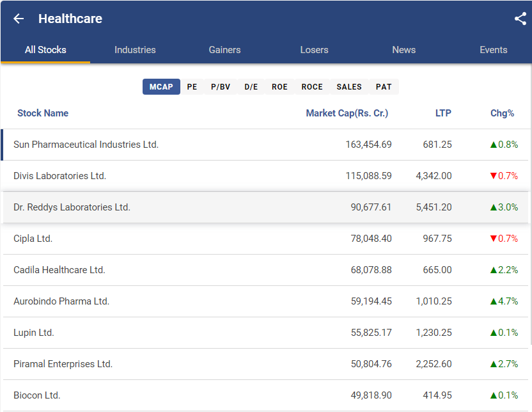Select the MCAP metric button
This screenshot has height=412, width=532.
[x=161, y=87]
